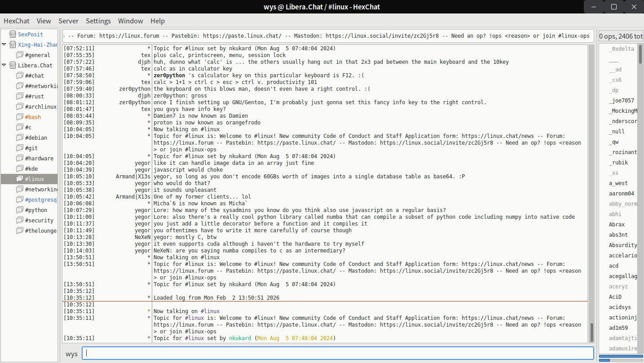Select the icon beside #debian channel
This screenshot has height=363, width=644.
click(20, 138)
